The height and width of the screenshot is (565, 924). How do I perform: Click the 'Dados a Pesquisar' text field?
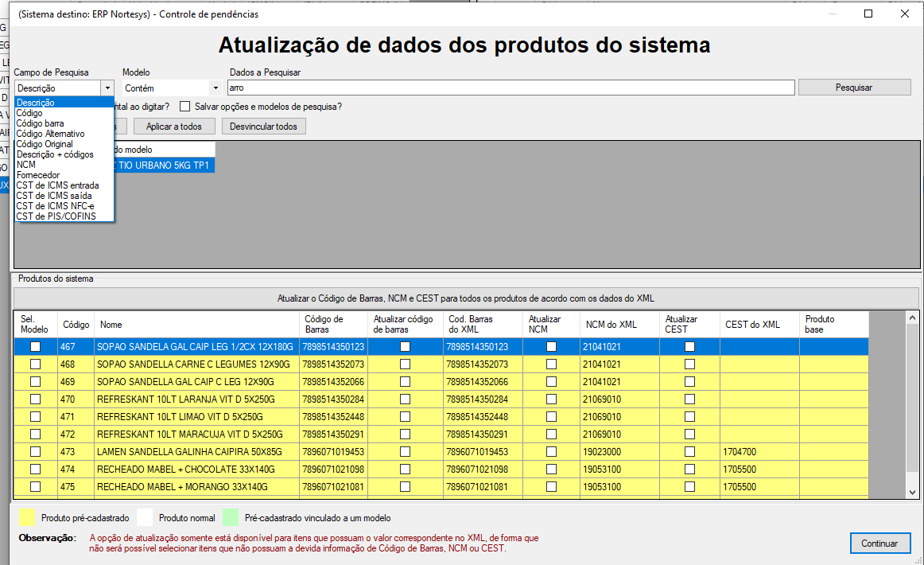point(511,88)
